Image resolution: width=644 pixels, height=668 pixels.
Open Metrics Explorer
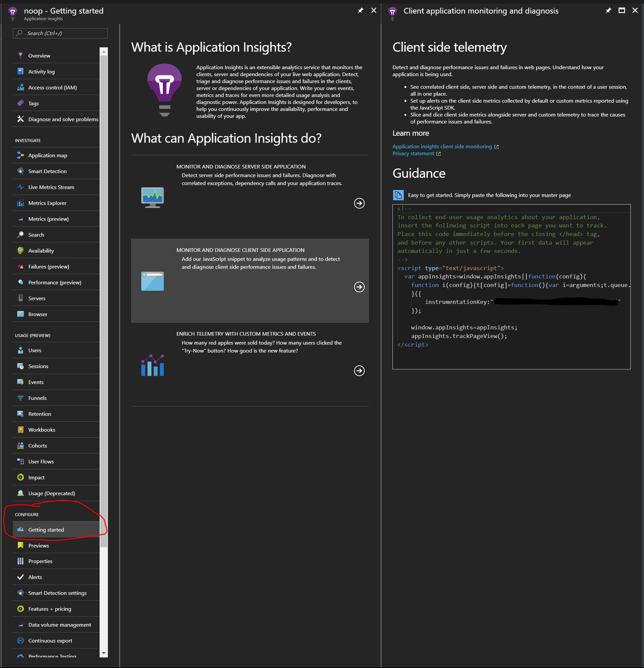[x=47, y=203]
